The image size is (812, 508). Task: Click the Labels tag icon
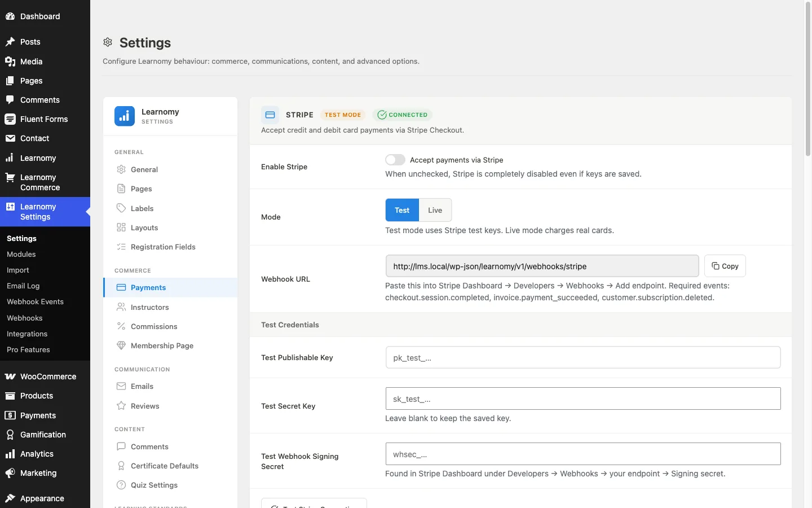tap(121, 208)
